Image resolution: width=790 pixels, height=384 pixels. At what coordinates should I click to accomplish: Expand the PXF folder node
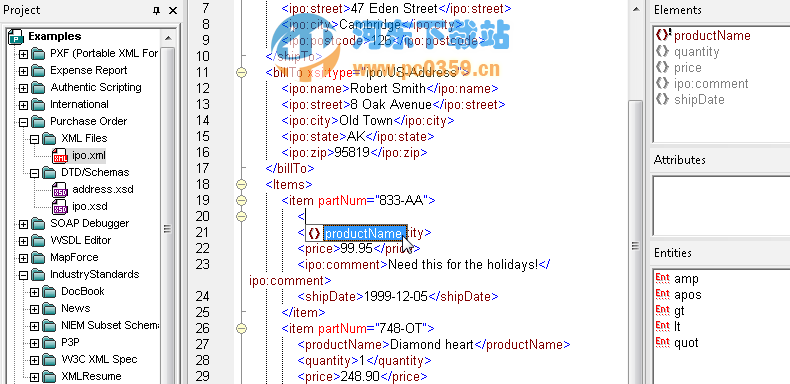click(23, 54)
